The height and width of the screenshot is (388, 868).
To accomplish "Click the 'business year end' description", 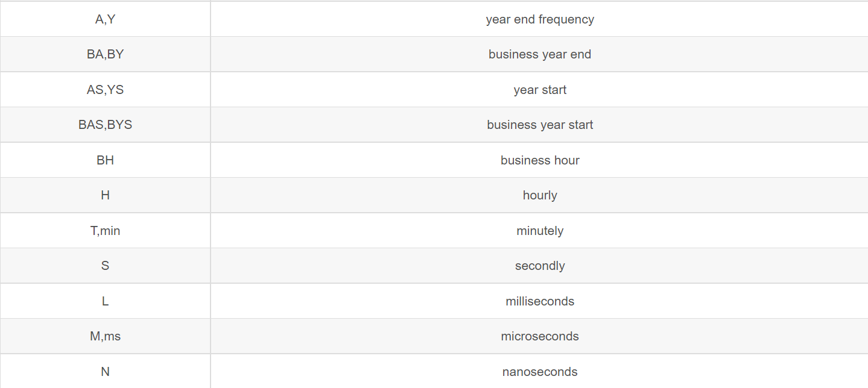I will pos(540,54).
